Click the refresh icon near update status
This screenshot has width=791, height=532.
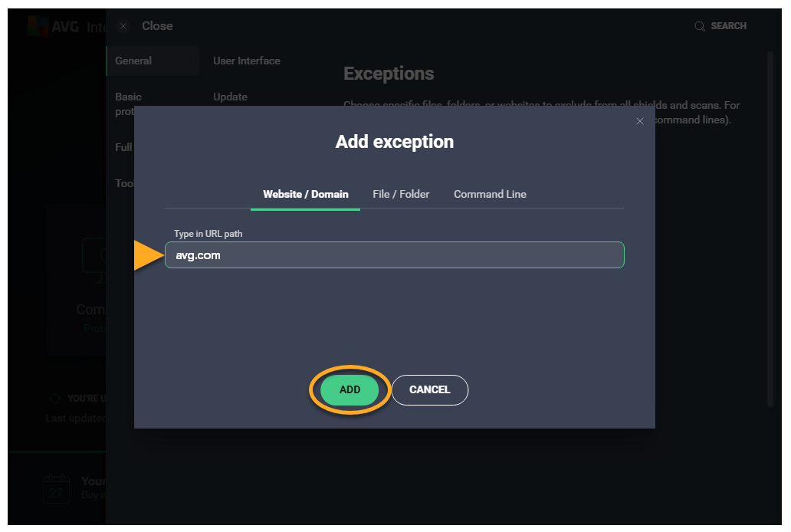[x=54, y=399]
